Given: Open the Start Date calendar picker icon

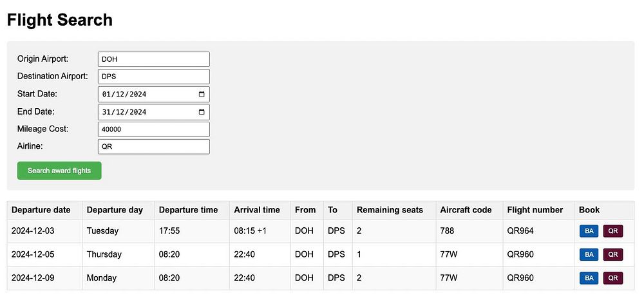Looking at the screenshot, I should [202, 95].
